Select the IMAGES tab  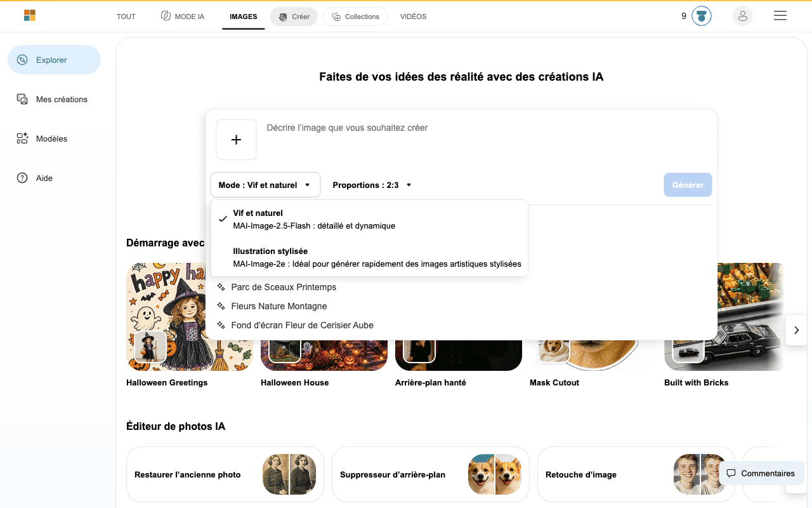(244, 17)
